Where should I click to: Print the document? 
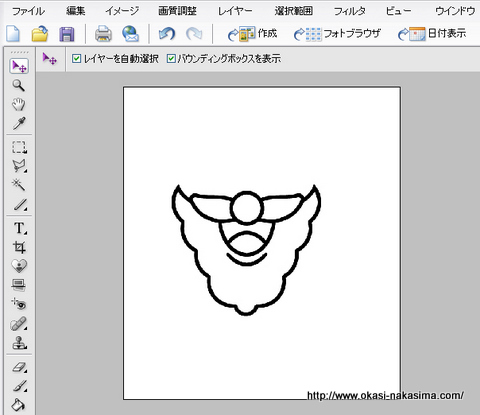(x=103, y=34)
